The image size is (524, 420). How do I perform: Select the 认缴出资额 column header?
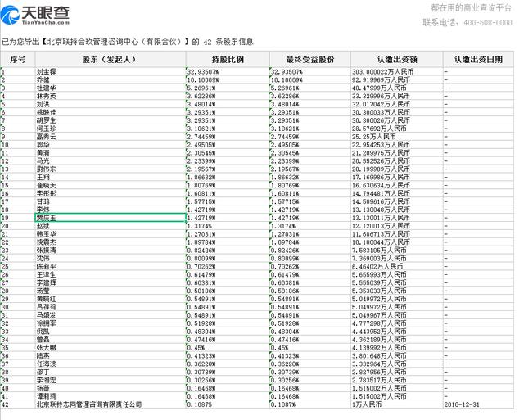(396, 60)
